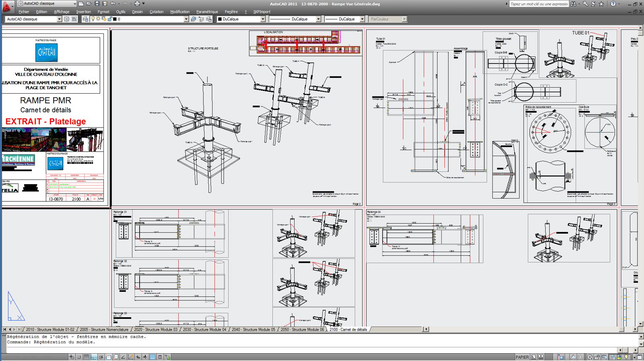Open the DuCalque lineweight dropdown
This screenshot has width=644, height=361.
(362, 19)
